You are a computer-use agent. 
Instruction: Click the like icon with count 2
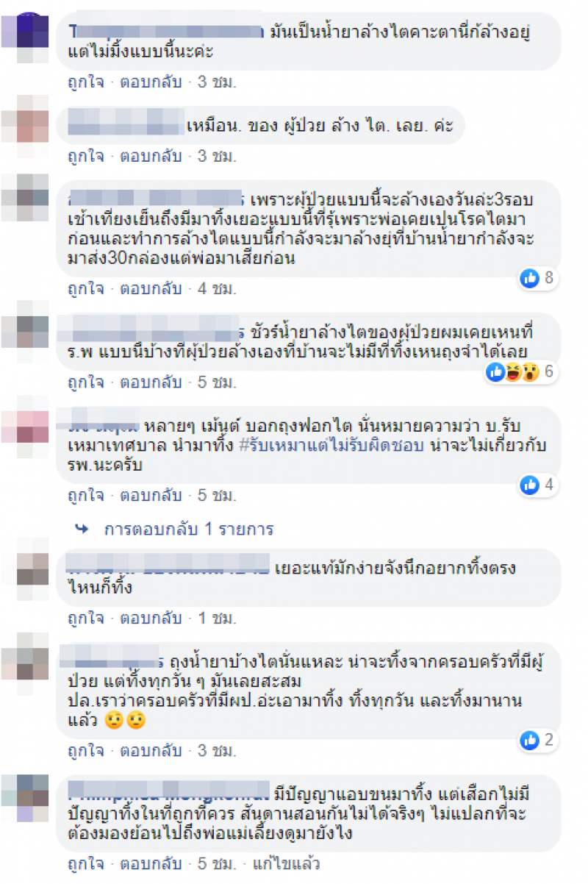coord(529,740)
